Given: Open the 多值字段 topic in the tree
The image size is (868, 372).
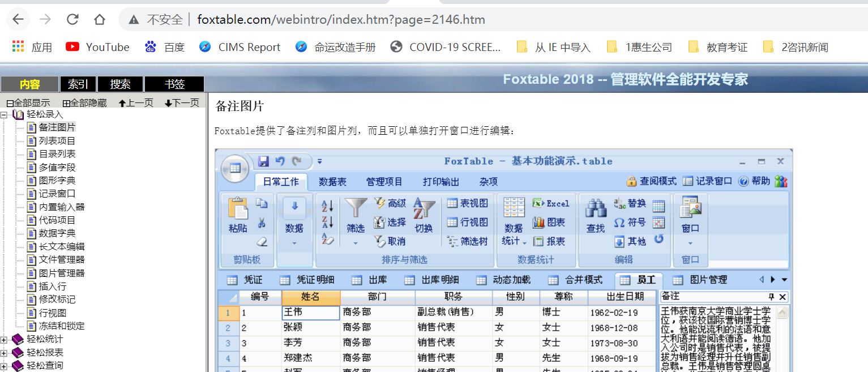Looking at the screenshot, I should click(x=57, y=168).
